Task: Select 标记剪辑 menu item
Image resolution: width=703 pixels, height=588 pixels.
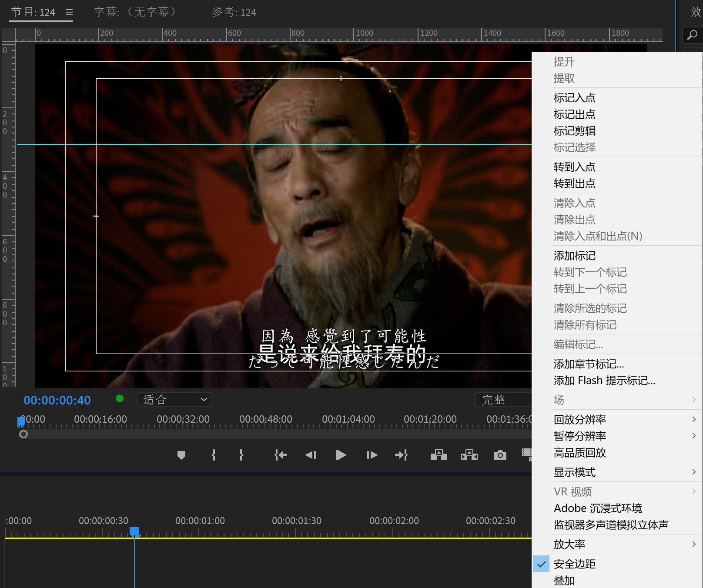Action: tap(617, 131)
